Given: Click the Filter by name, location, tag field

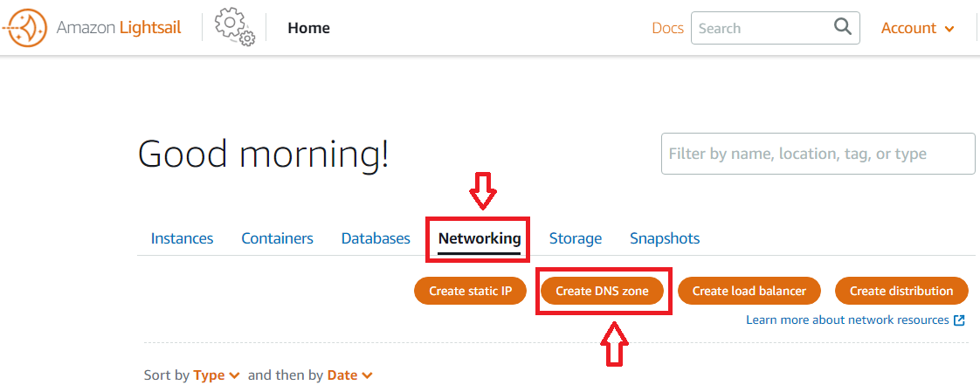Looking at the screenshot, I should 818,154.
